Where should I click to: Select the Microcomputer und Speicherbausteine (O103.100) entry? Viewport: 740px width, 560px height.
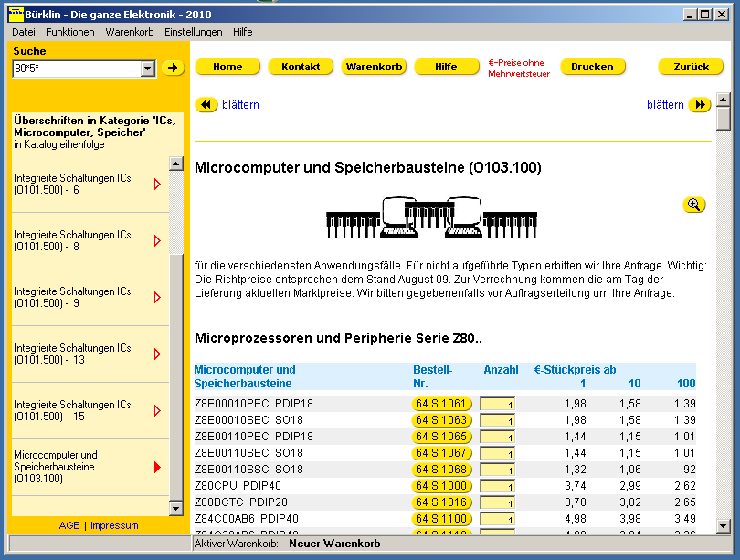[90, 467]
